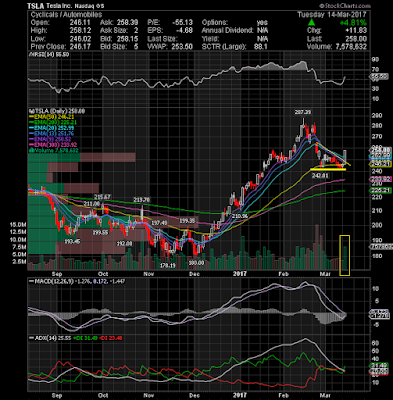
Task: Click the "2017" label on the bottom time axis
Action: tap(240, 396)
